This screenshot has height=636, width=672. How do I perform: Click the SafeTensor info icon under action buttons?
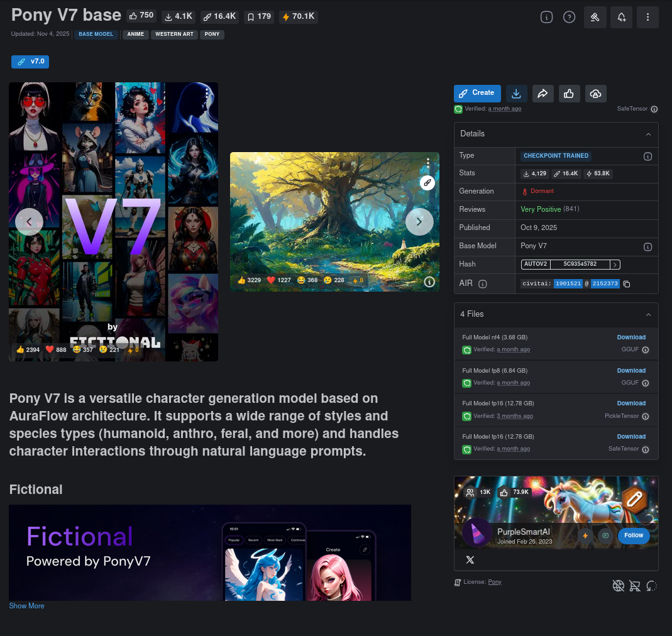pyautogui.click(x=654, y=109)
